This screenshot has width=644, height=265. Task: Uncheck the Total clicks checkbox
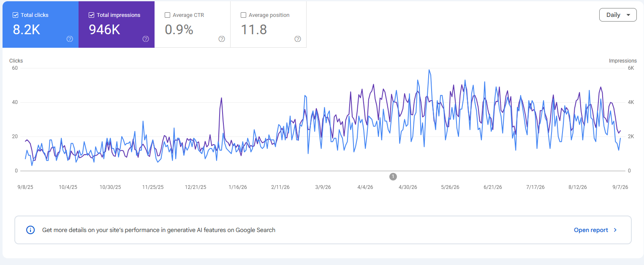16,15
